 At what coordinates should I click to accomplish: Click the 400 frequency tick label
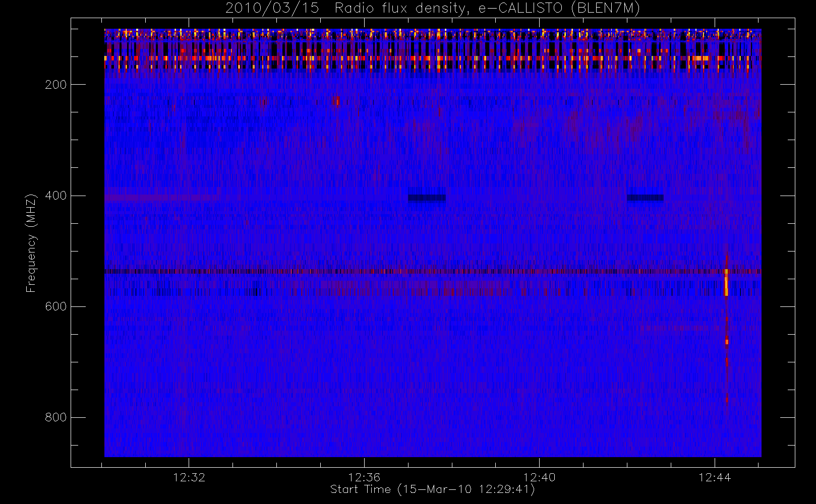55,196
